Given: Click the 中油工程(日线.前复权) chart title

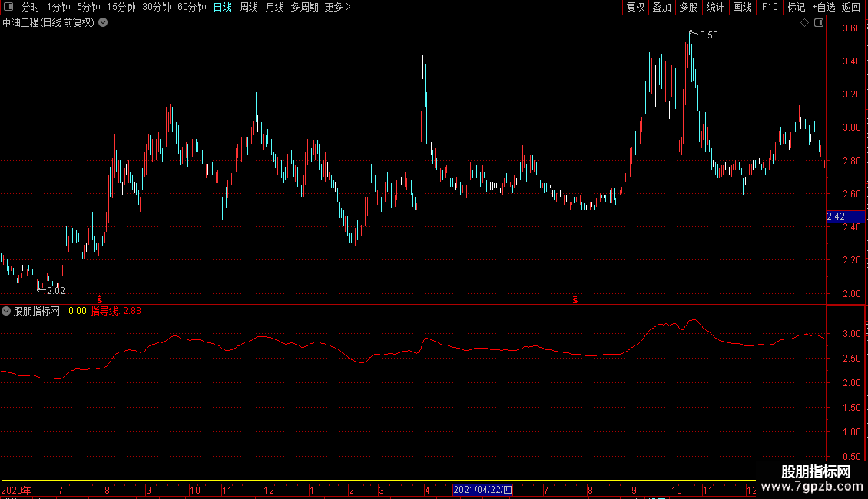Looking at the screenshot, I should pyautogui.click(x=48, y=23).
